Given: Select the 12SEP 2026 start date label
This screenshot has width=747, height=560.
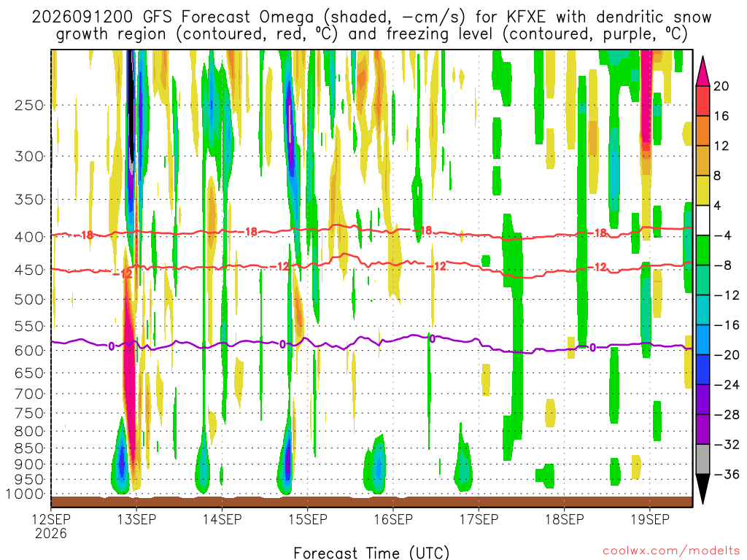Looking at the screenshot, I should (51, 526).
